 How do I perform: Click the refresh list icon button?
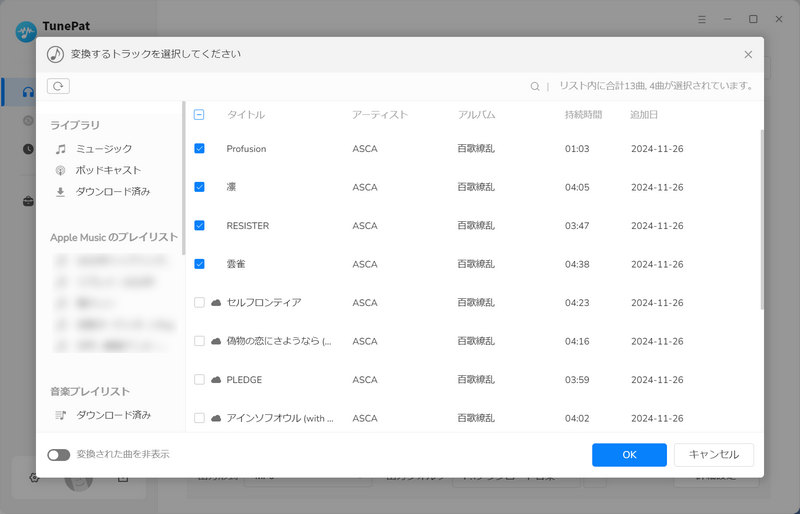[58, 86]
